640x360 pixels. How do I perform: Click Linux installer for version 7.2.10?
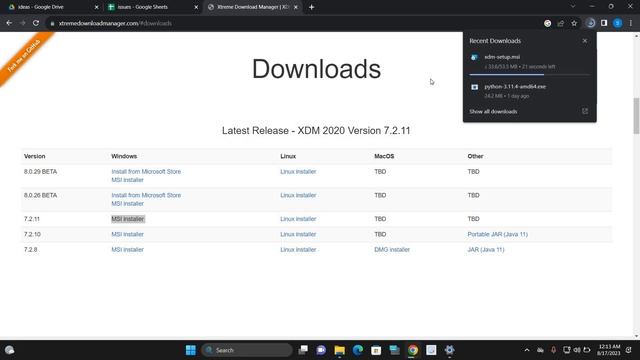pos(298,234)
